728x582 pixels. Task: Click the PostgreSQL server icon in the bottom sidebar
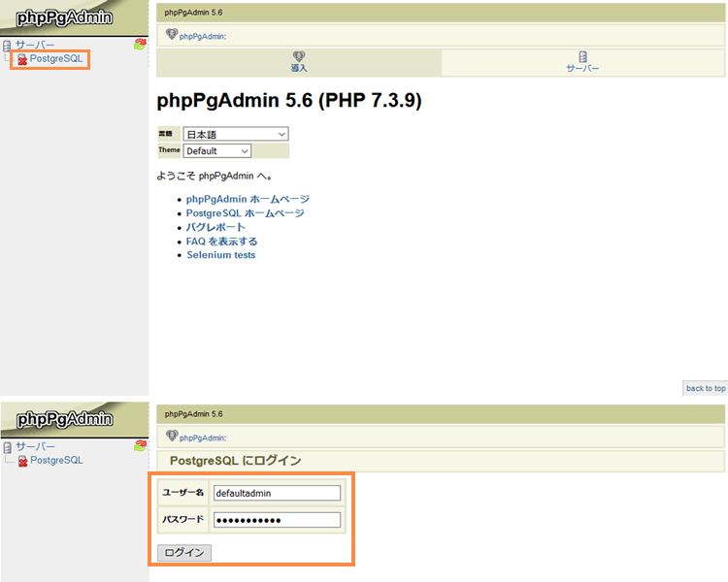pyautogui.click(x=22, y=461)
